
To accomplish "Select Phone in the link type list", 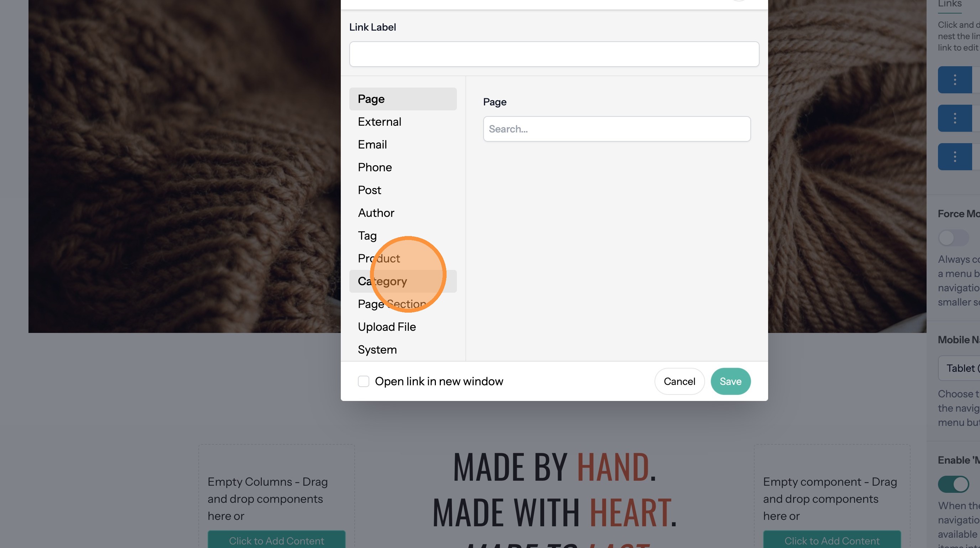I will pyautogui.click(x=374, y=167).
